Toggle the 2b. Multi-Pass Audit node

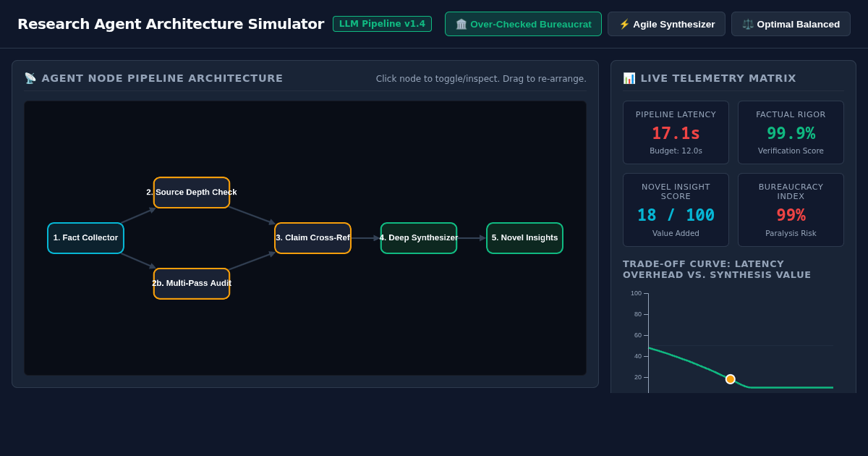192,284
